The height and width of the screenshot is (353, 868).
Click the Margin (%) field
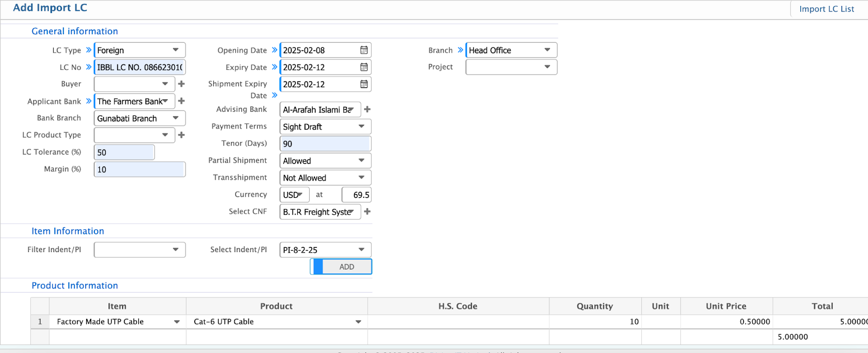click(140, 169)
